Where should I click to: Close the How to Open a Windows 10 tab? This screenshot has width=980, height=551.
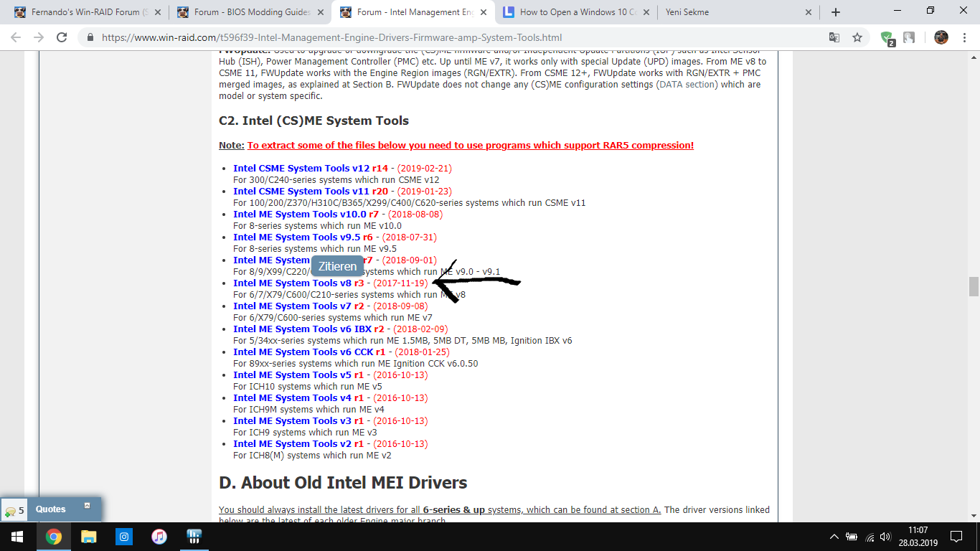(646, 12)
